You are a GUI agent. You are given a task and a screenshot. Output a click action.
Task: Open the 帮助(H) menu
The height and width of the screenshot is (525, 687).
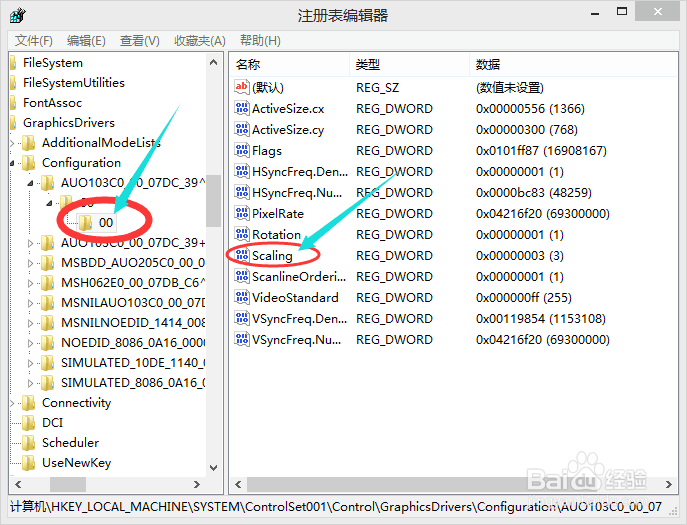click(x=260, y=41)
